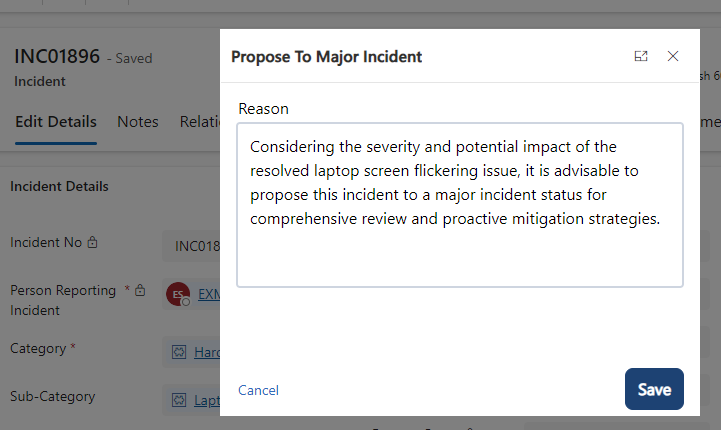Open the partially hidden Related tab
The width and height of the screenshot is (721, 430).
coord(199,122)
